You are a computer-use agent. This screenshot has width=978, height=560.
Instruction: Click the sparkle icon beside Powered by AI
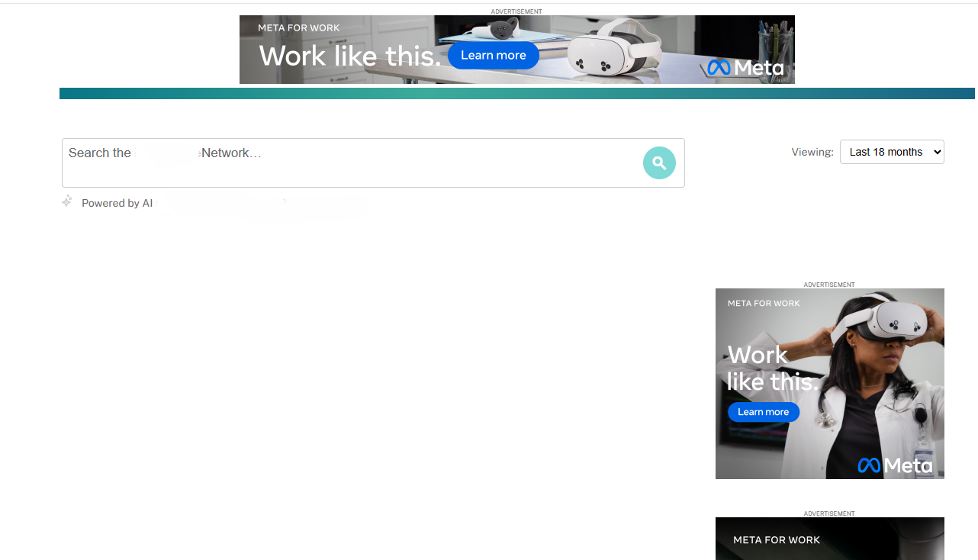point(67,202)
